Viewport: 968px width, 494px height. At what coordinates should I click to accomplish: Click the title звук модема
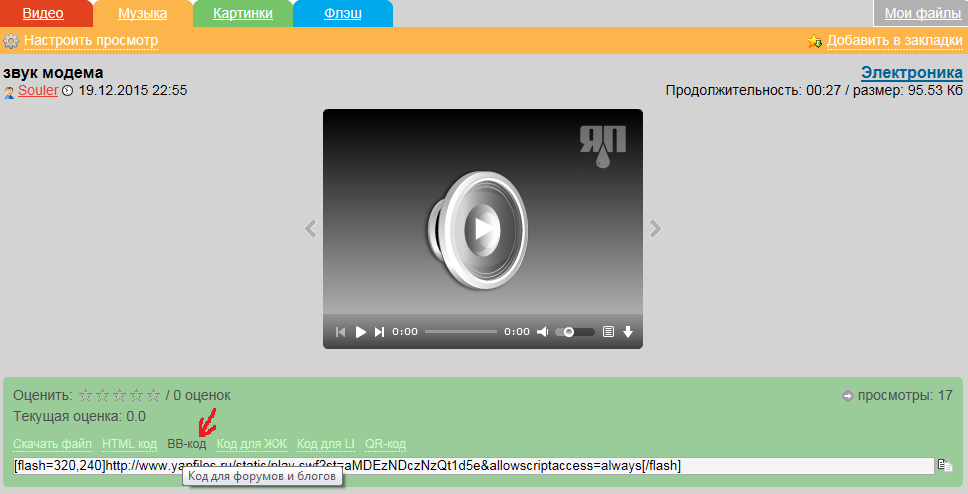point(53,73)
